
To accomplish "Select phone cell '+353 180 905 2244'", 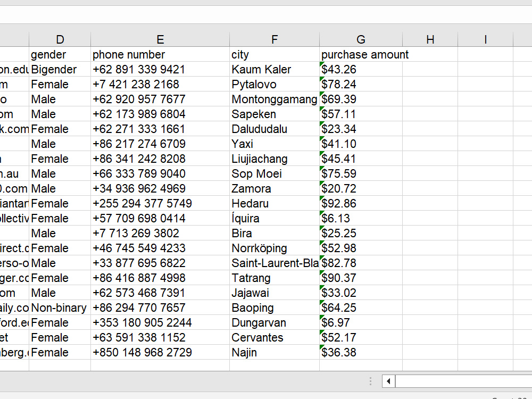I will click(160, 322).
